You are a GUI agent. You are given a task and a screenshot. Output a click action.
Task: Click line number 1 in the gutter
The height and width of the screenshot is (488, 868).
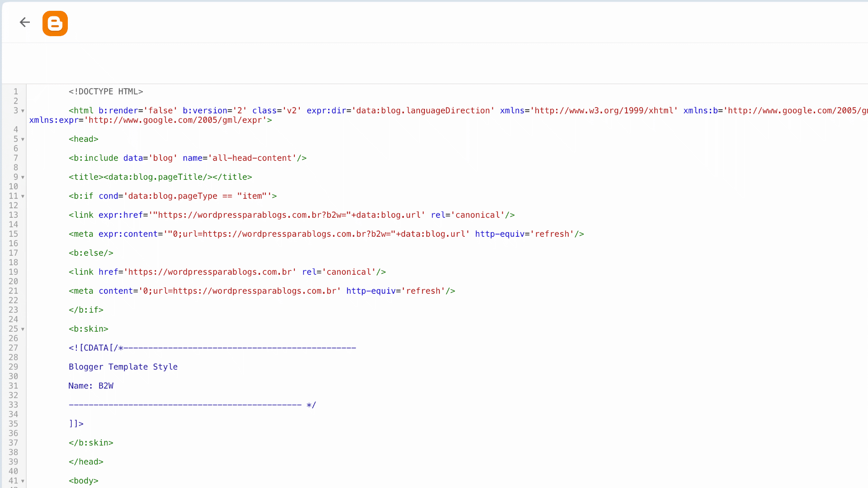tap(15, 92)
